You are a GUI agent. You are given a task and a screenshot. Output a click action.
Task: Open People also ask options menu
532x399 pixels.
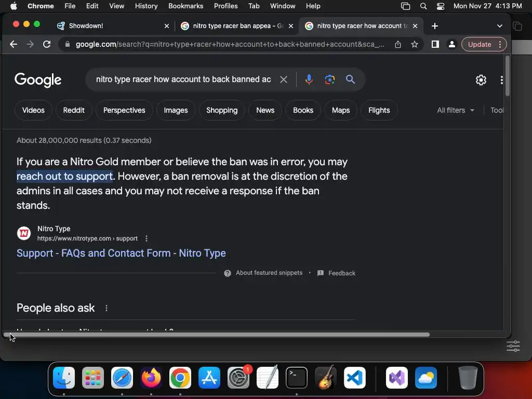pyautogui.click(x=106, y=308)
